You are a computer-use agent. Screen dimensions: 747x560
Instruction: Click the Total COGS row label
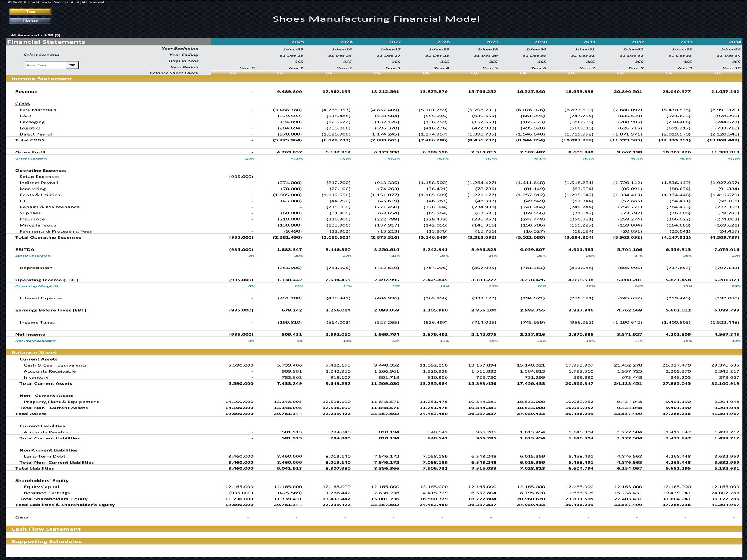[x=30, y=140]
